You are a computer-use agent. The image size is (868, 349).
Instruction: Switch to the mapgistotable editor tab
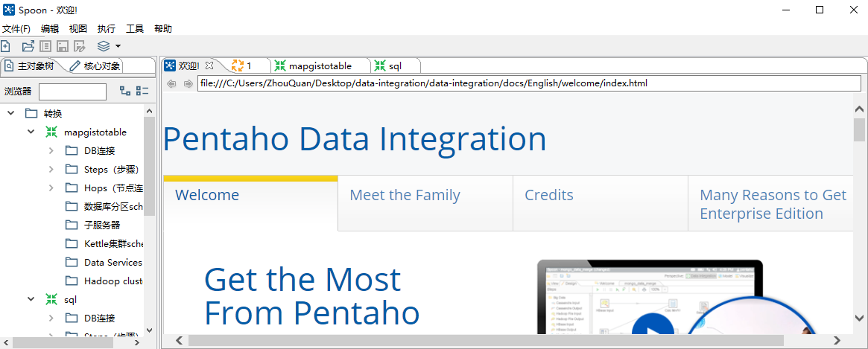tap(320, 65)
